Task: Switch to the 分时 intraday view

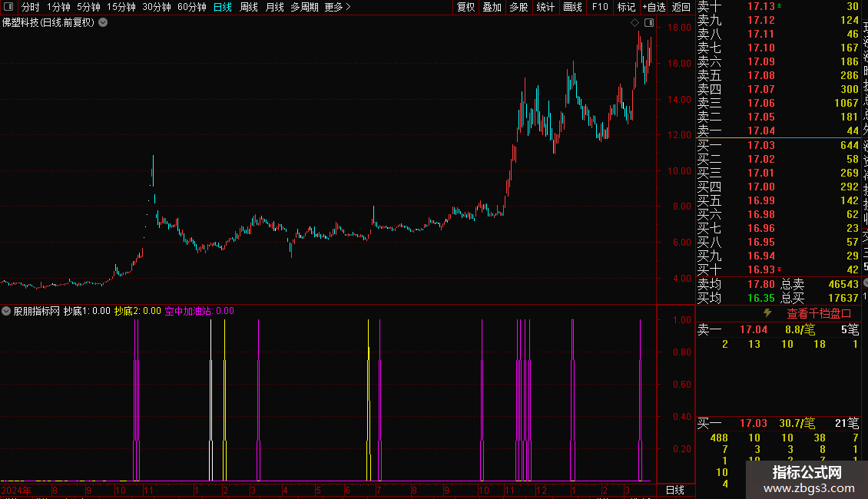Action: coord(31,7)
